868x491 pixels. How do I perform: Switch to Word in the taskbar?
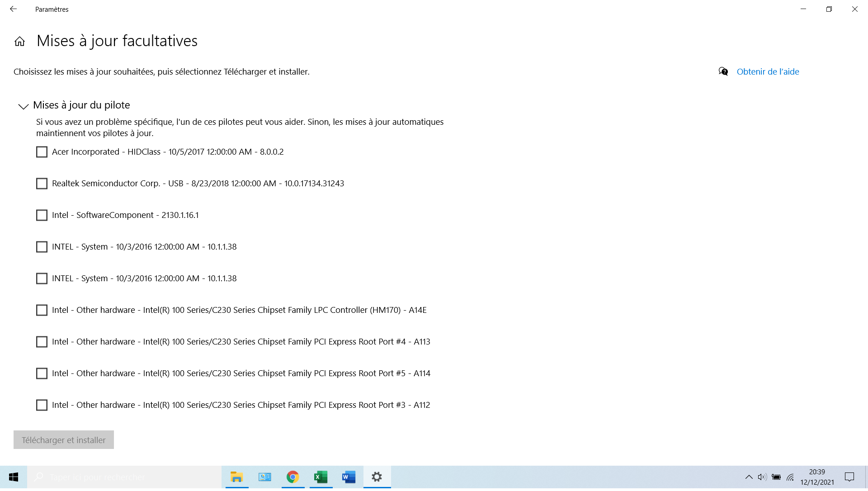pos(349,477)
